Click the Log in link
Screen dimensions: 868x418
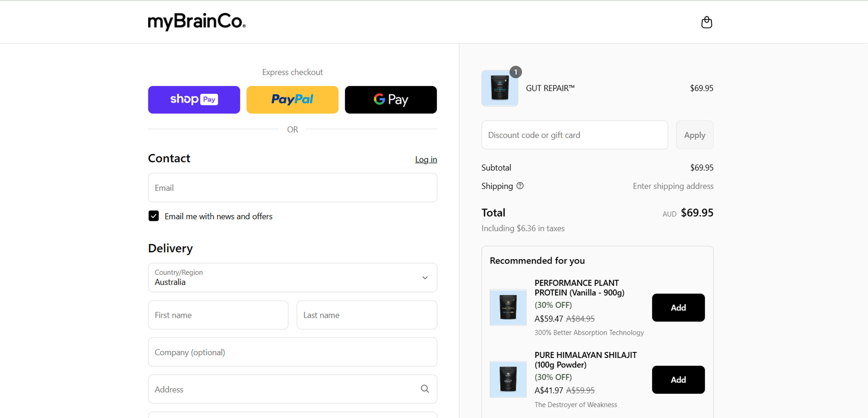426,159
